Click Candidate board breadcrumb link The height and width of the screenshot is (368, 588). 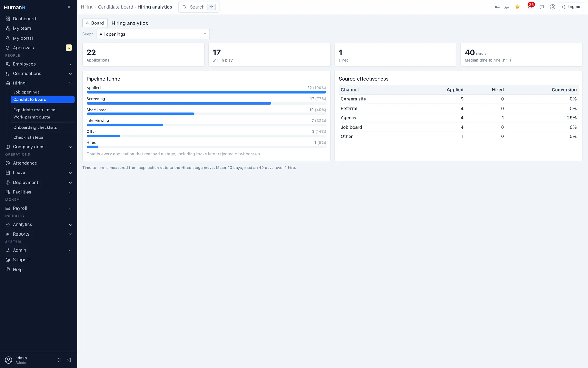tap(116, 7)
